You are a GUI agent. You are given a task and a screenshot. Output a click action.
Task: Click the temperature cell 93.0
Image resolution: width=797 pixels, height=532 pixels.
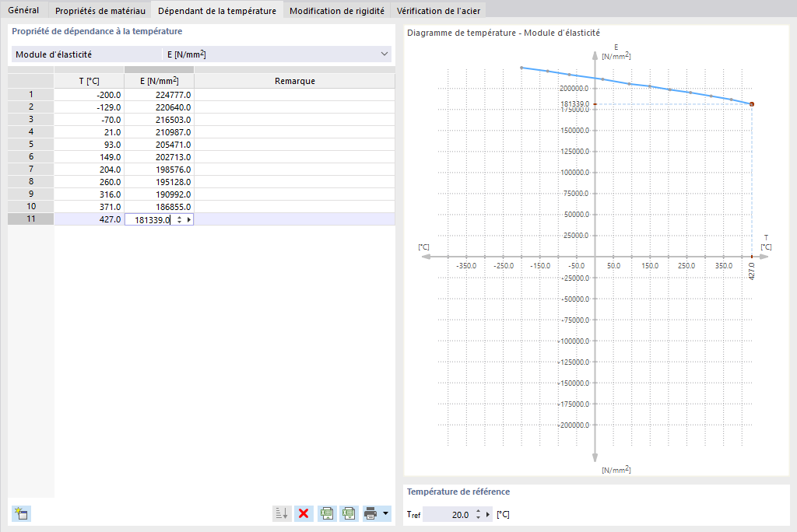pos(89,145)
